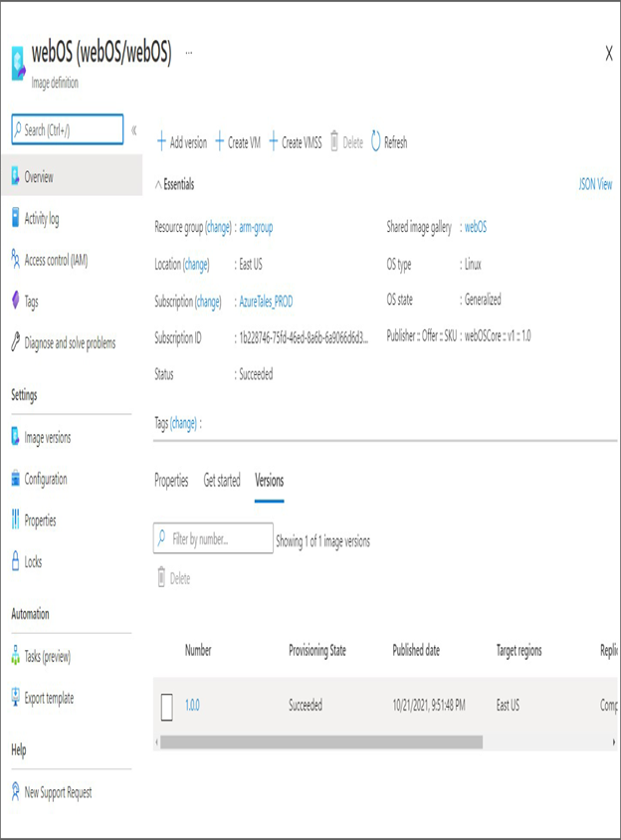The width and height of the screenshot is (621, 840).
Task: Click Create VMSS toolbar button
Action: point(296,142)
